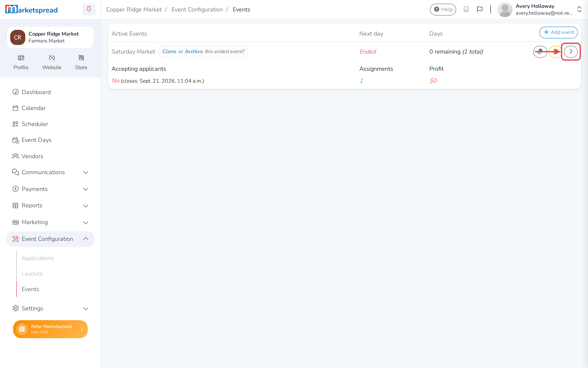Viewport: 588px width, 368px height.
Task: Click the Clone link for ended event
Action: point(169,52)
